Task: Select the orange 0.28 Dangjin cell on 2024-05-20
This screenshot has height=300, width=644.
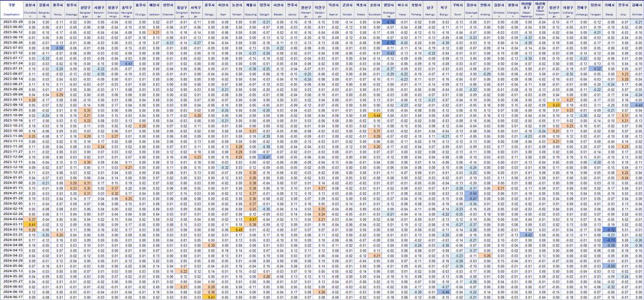Action: (x=266, y=276)
